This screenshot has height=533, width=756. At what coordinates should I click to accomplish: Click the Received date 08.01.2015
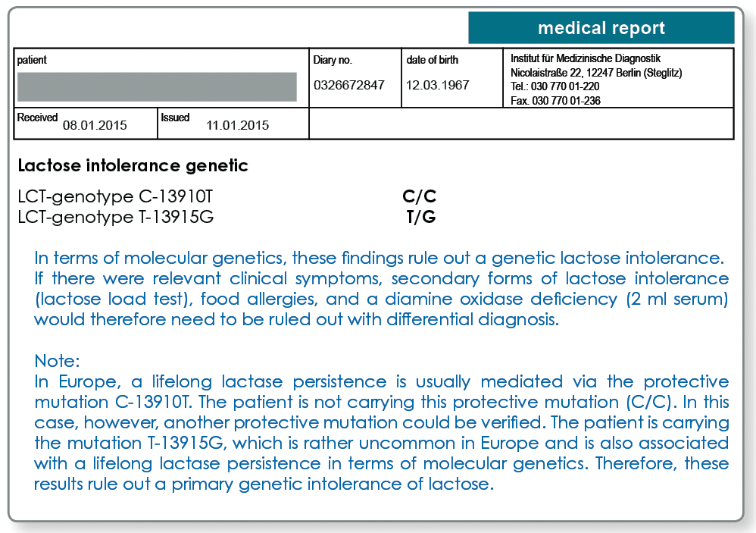pyautogui.click(x=95, y=125)
